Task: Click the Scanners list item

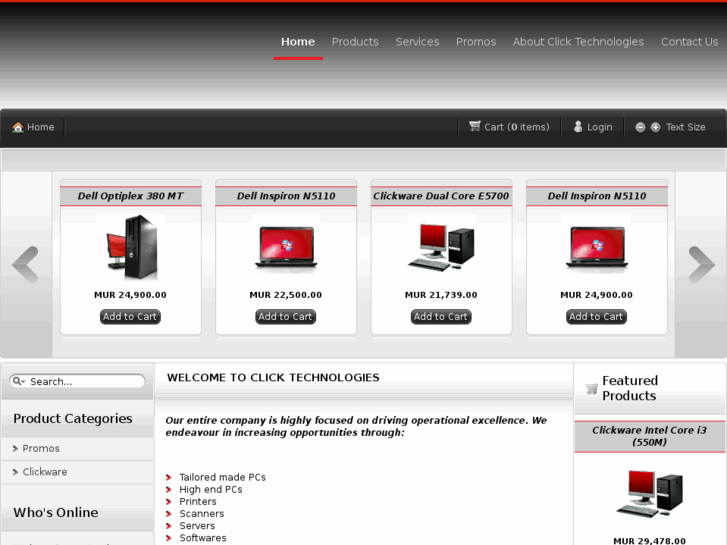Action: click(202, 513)
